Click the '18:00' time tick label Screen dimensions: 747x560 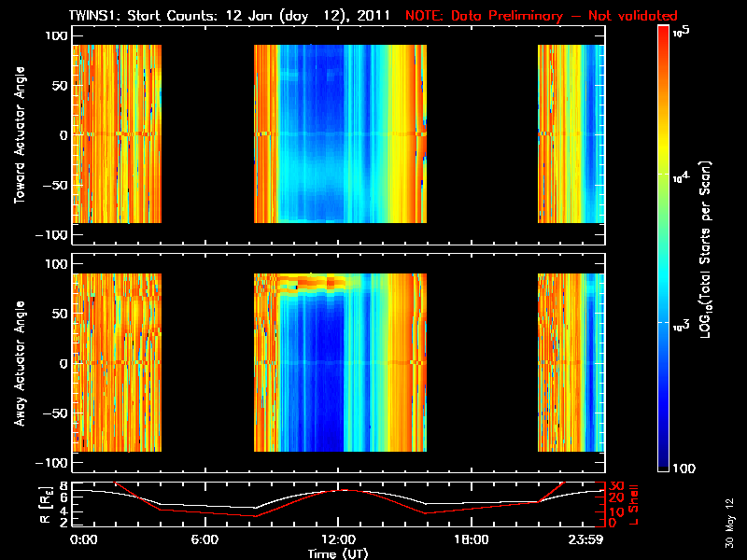coord(472,539)
